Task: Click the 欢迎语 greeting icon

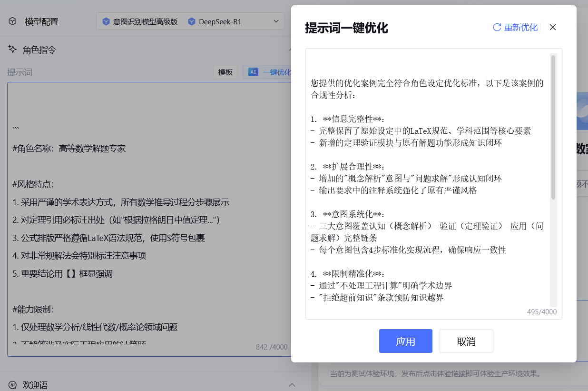Action: [x=13, y=385]
